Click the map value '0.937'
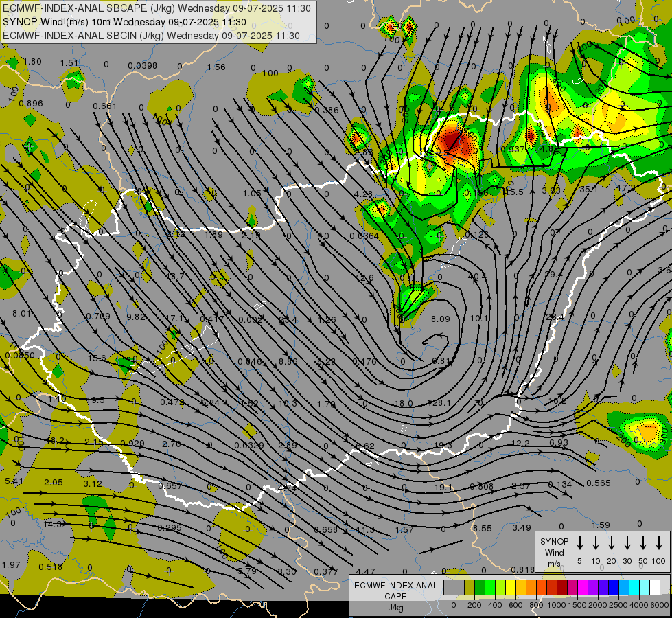The width and height of the screenshot is (672, 618). (x=513, y=149)
